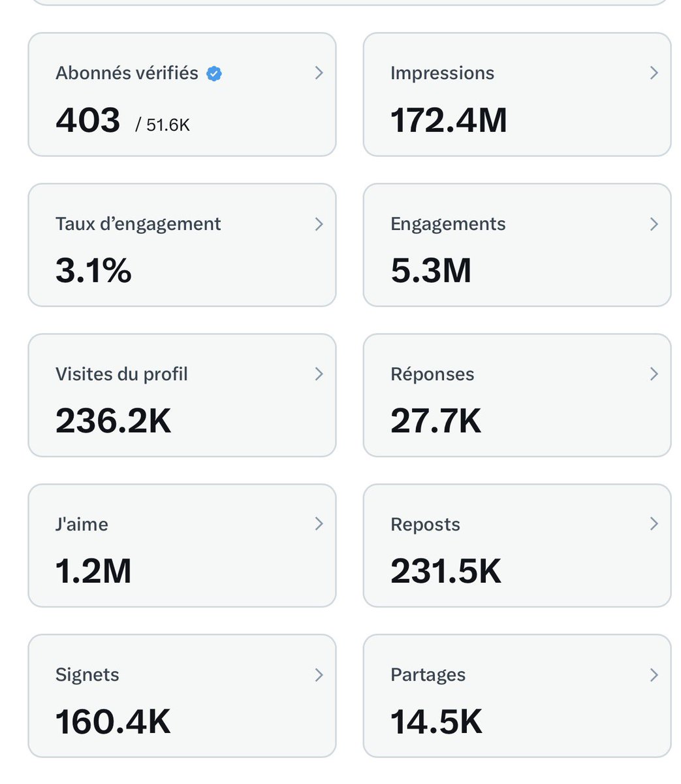The height and width of the screenshot is (784, 681).
Task: Click the chevron icon next to Engagements
Action: point(654,223)
